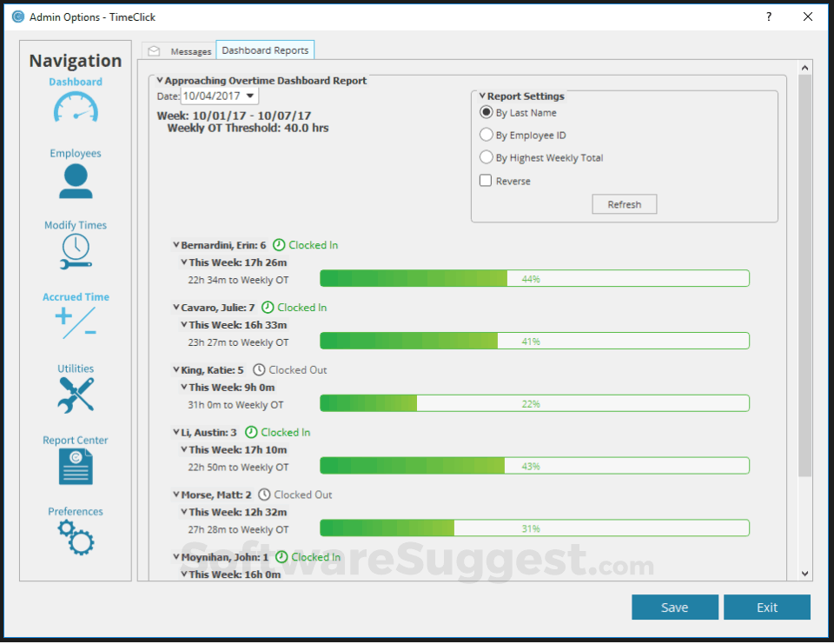
Task: Select the By Employee ID option
Action: [487, 134]
